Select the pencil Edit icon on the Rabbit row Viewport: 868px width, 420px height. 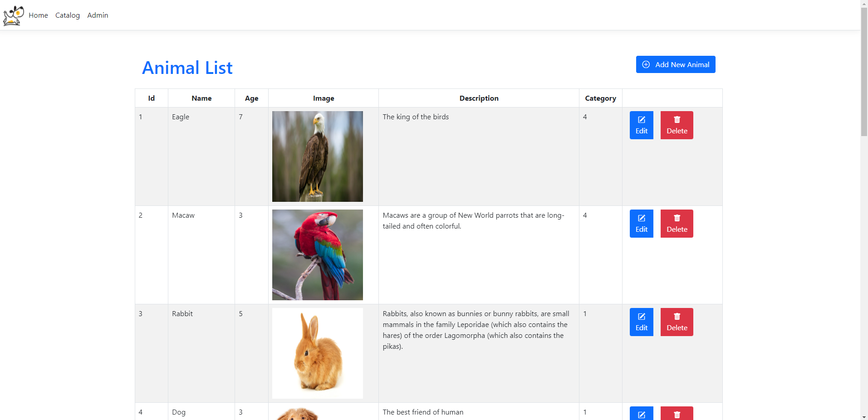click(x=641, y=317)
